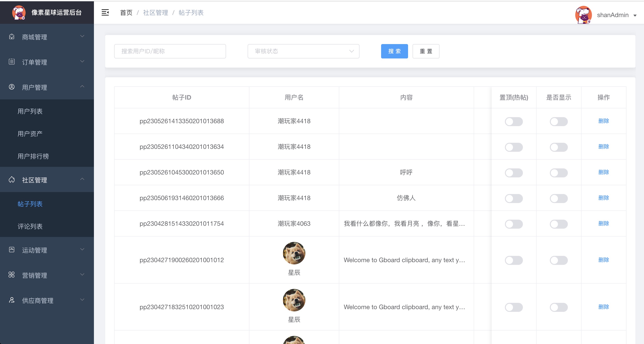
Task: Delete the 呼呼 post
Action: point(604,172)
